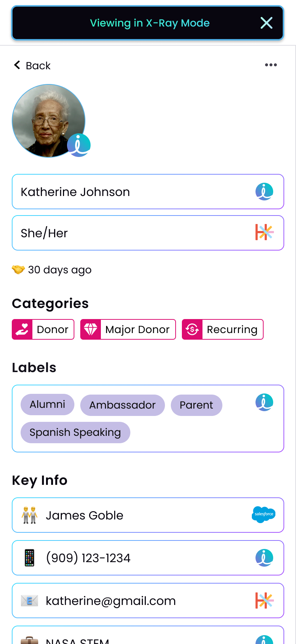The width and height of the screenshot is (296, 644).
Task: Click the source badge on the profile photo
Action: [x=79, y=145]
